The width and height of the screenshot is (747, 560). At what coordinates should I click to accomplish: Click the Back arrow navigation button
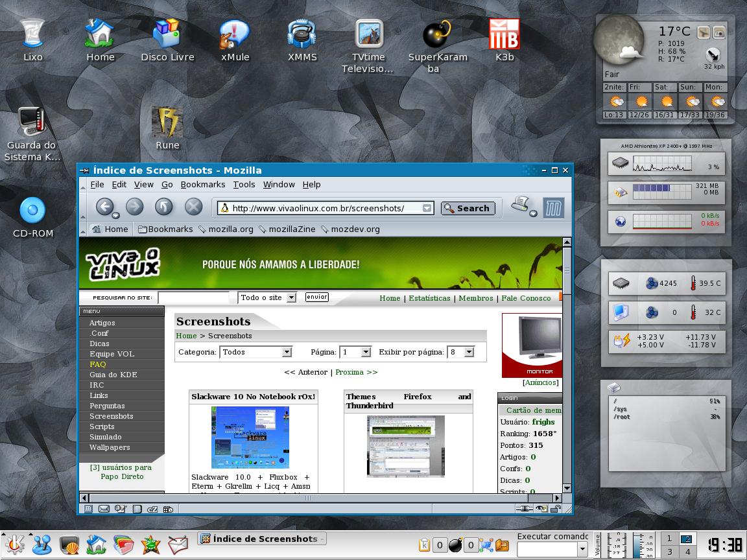[x=104, y=207]
